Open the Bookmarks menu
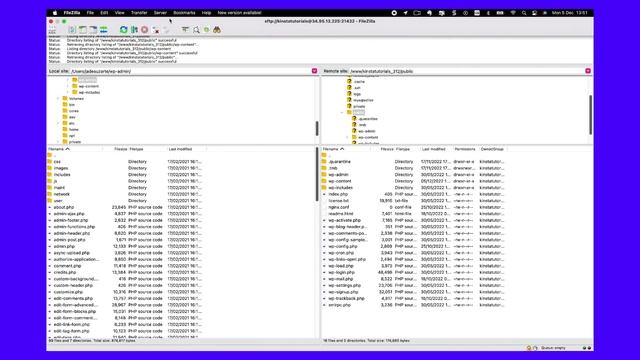Image resolution: width=640 pixels, height=360 pixels. coord(184,13)
